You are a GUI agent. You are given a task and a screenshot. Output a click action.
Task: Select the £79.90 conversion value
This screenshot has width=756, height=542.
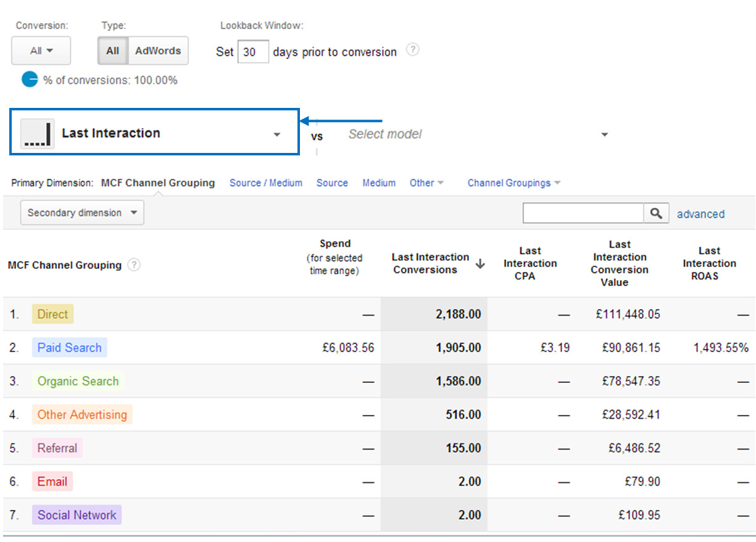pos(643,482)
